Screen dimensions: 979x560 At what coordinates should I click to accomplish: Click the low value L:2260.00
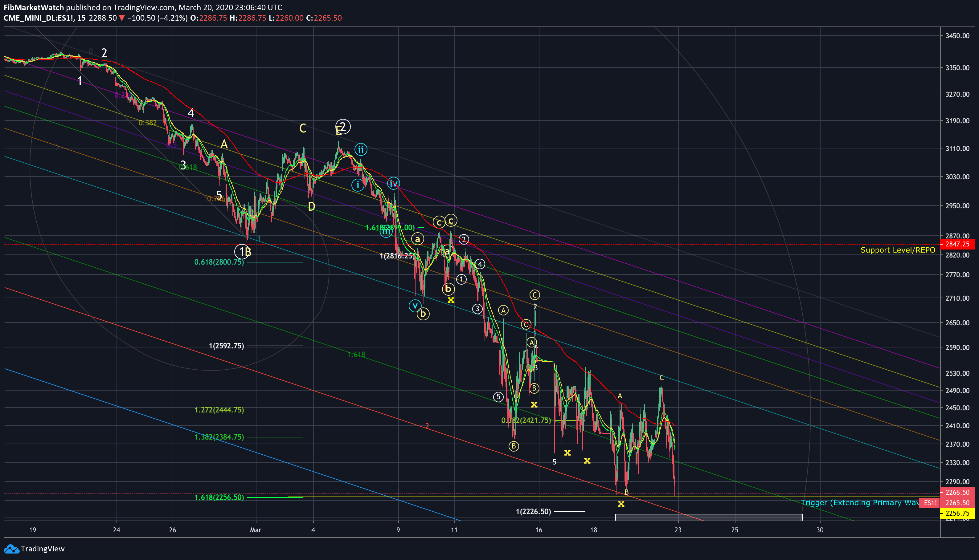(286, 18)
